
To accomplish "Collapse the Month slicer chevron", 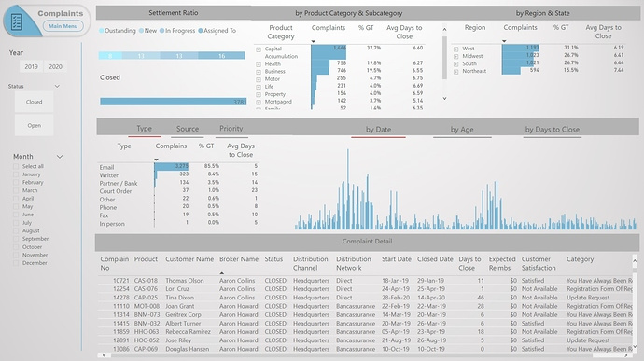I will (x=60, y=157).
